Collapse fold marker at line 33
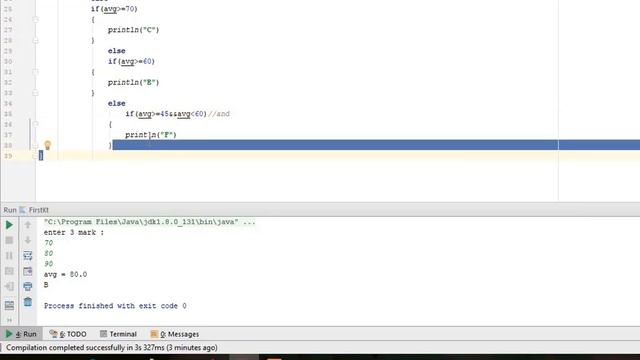 36,93
